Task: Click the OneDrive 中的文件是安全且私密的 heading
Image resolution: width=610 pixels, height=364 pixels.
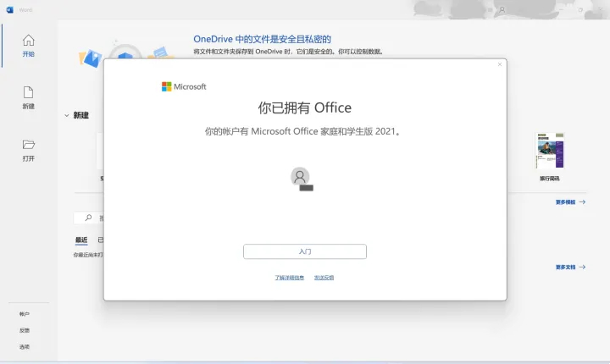Action: click(262, 39)
